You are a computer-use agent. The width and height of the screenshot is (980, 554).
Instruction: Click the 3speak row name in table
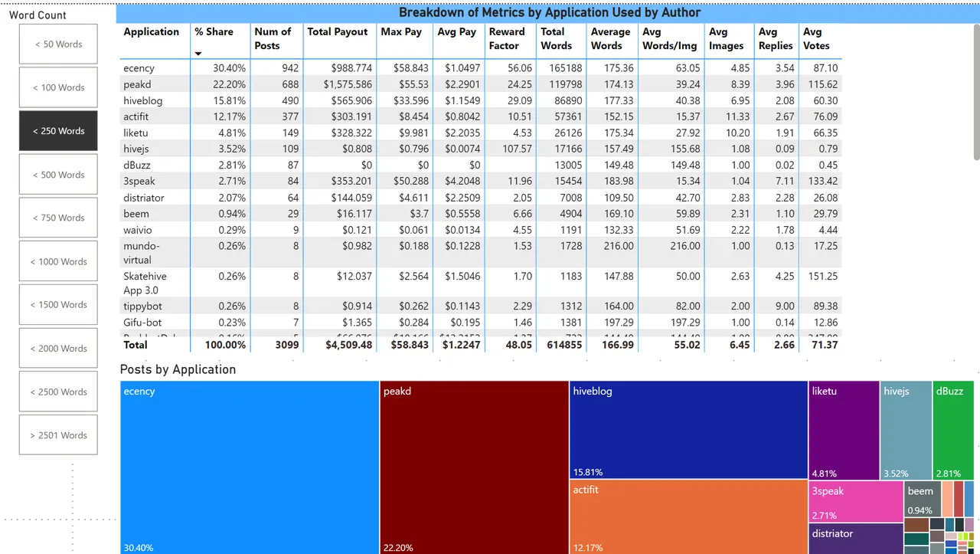tap(139, 181)
